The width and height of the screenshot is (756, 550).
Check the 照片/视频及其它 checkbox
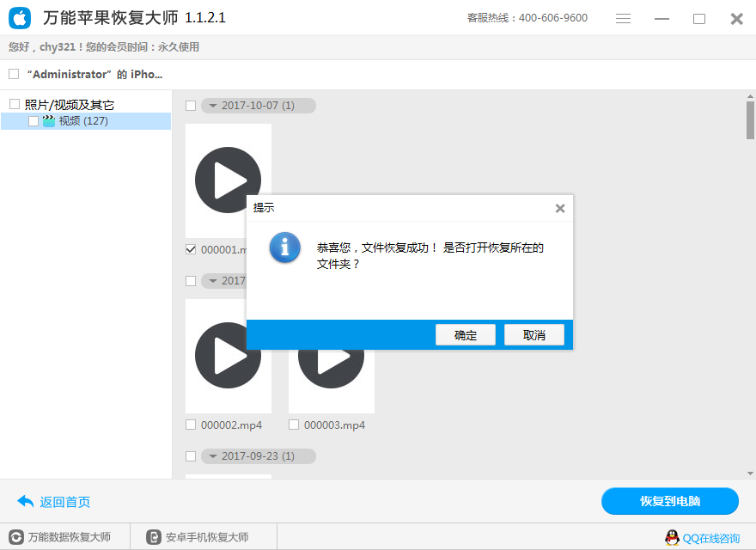(x=15, y=104)
